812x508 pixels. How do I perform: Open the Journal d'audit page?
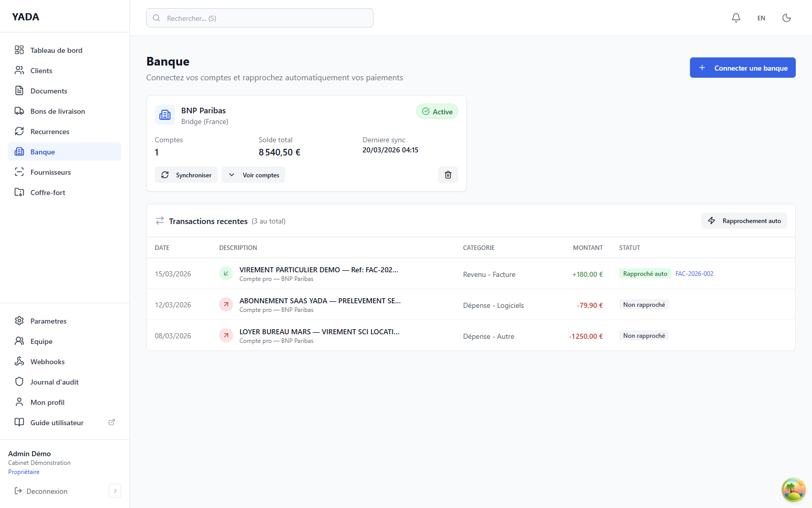tap(54, 382)
